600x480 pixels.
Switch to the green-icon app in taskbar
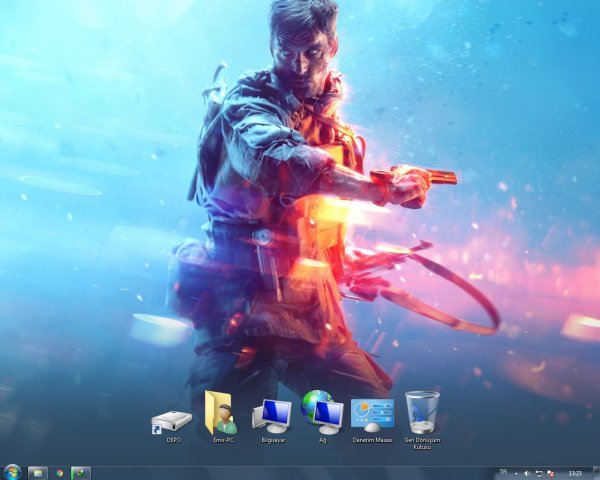[80, 472]
